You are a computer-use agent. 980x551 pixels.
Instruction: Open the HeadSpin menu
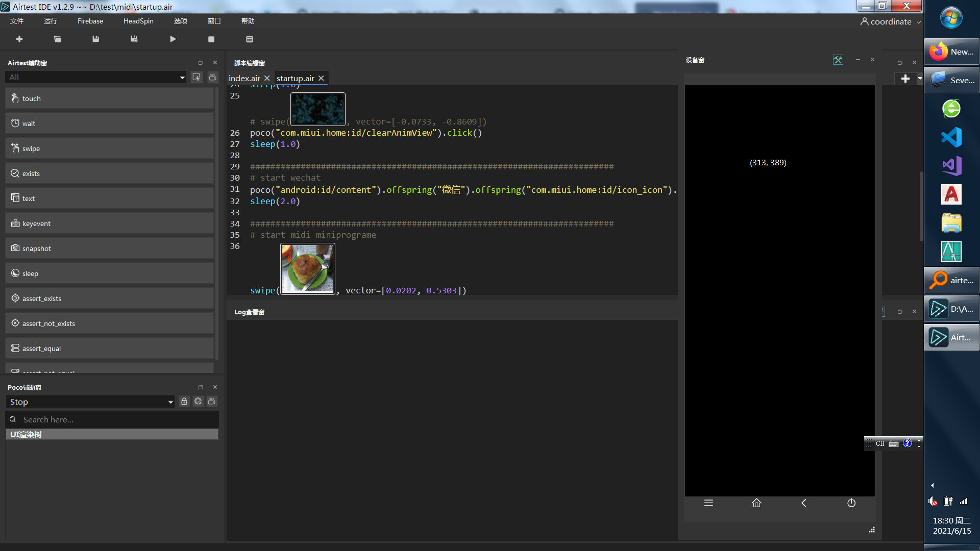tap(138, 21)
